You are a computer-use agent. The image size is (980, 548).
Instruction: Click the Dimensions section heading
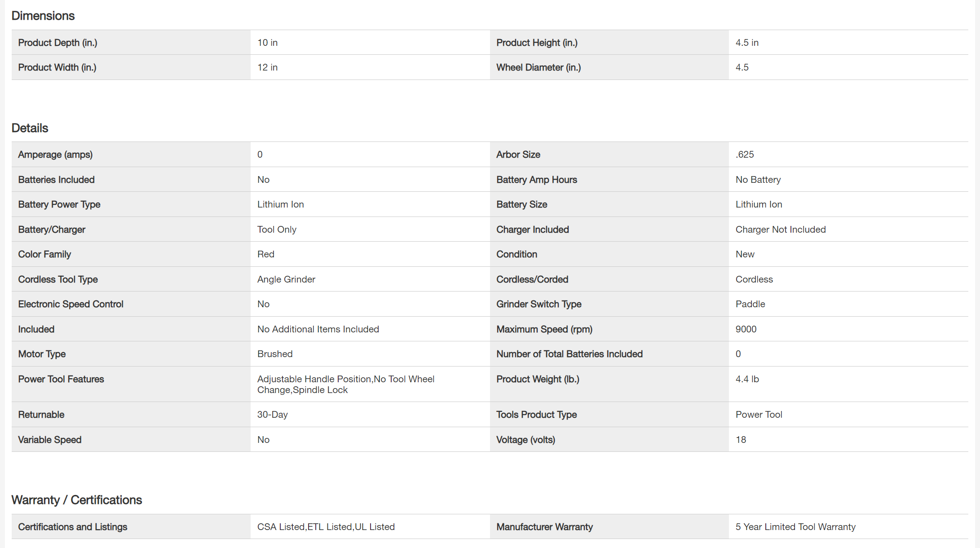coord(43,16)
